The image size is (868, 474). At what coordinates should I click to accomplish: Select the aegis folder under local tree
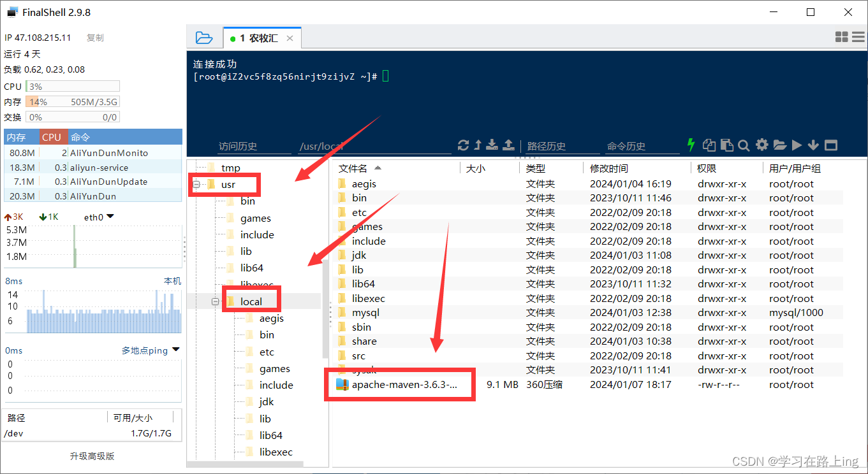point(271,318)
